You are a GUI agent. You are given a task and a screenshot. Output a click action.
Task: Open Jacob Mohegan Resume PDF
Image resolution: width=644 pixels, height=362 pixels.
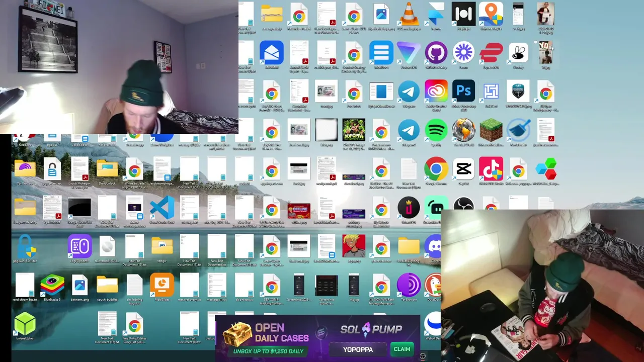click(79, 169)
